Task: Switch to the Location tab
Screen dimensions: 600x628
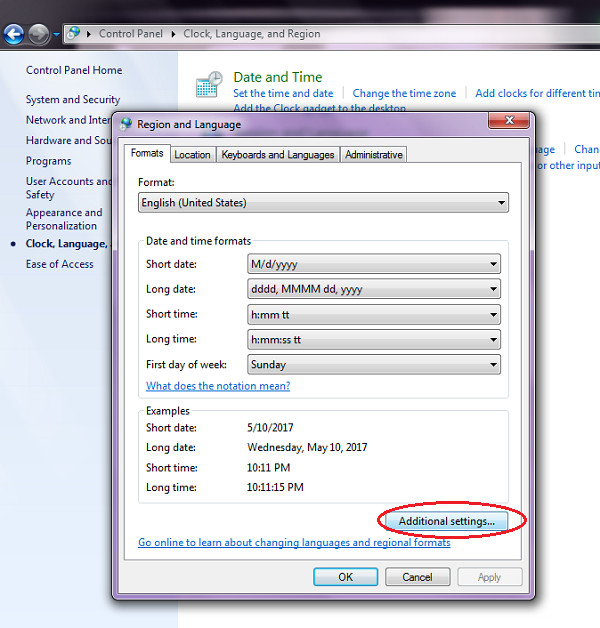Action: click(x=192, y=155)
